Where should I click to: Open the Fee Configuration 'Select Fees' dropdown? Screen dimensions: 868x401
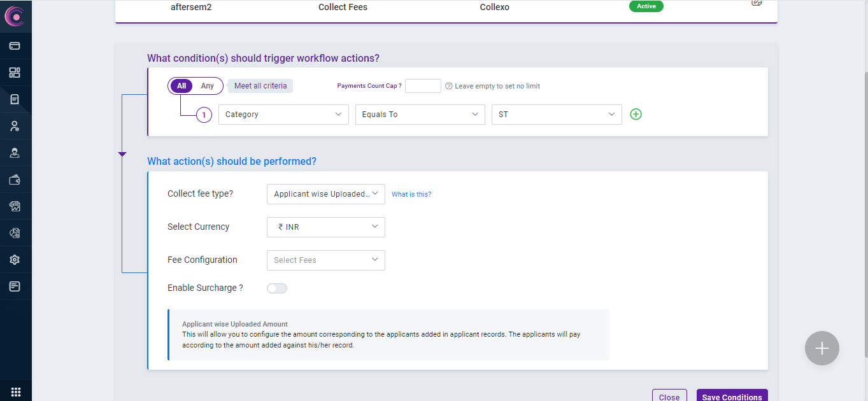(325, 260)
